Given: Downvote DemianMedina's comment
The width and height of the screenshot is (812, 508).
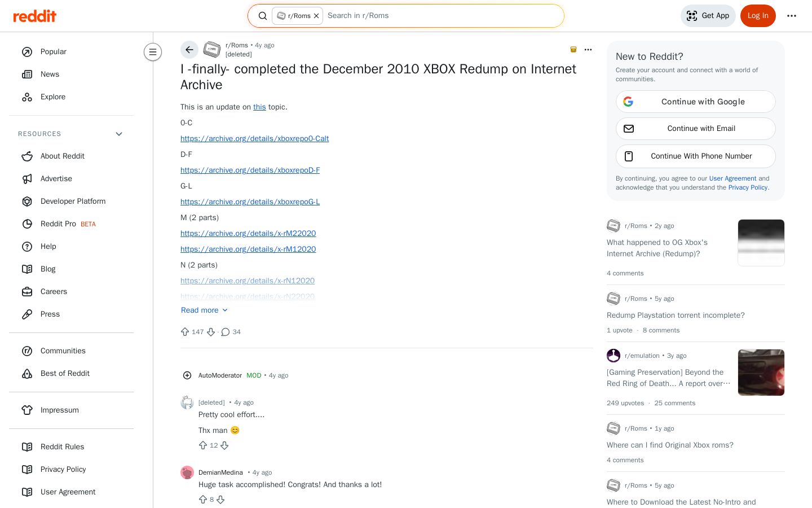Looking at the screenshot, I should [x=220, y=500].
